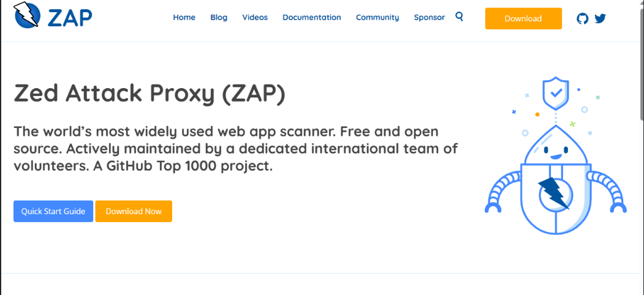Go to the Home page
The image size is (644, 295).
point(184,18)
